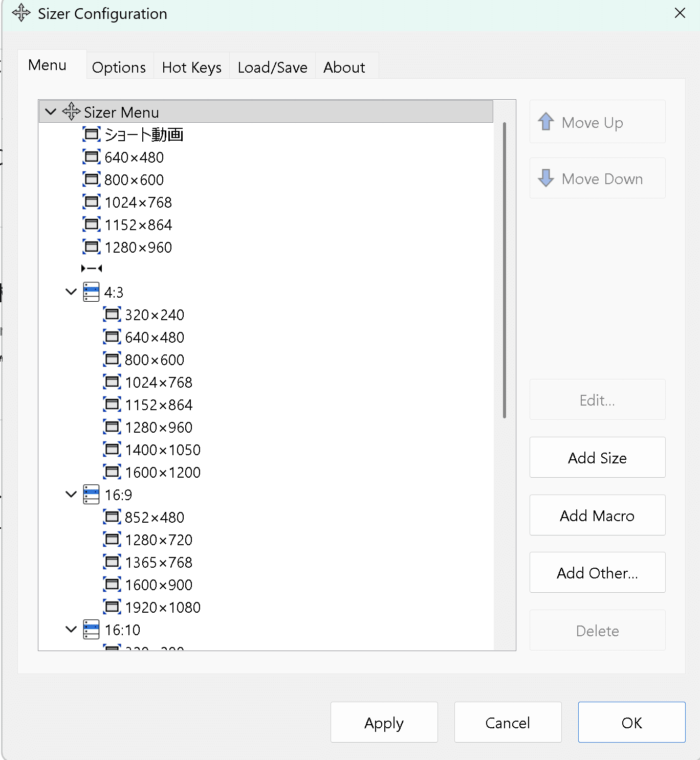Click the 1152×864 icon under 4:3
This screenshot has width=700, height=760.
(112, 405)
